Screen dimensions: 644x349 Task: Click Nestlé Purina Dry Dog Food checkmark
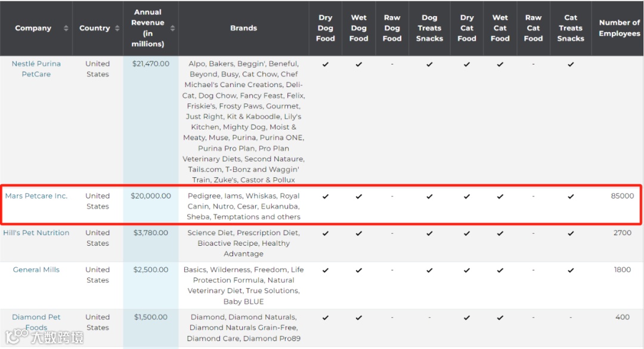coord(326,64)
